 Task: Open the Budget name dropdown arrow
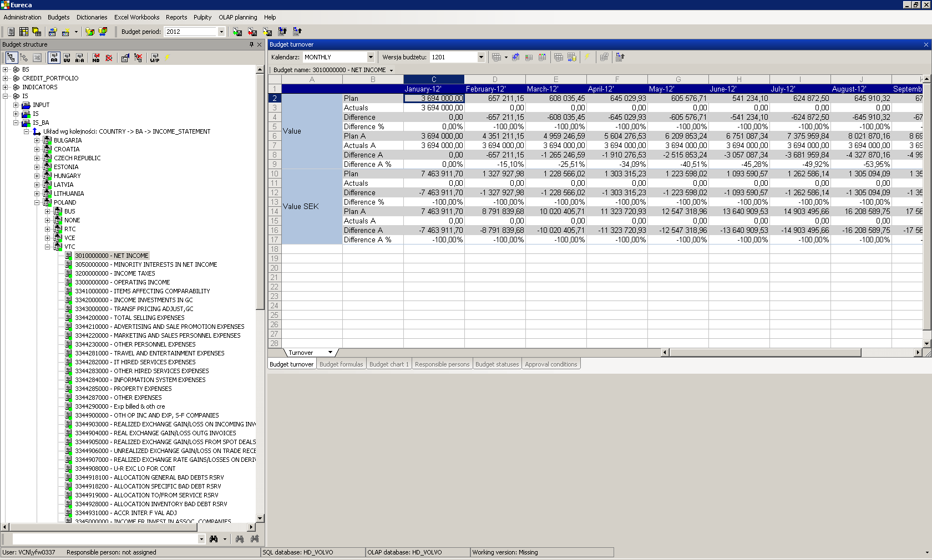point(391,70)
